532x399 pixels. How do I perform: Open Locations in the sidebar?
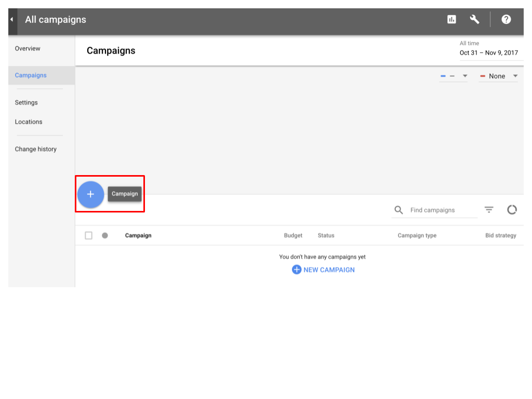pos(29,122)
